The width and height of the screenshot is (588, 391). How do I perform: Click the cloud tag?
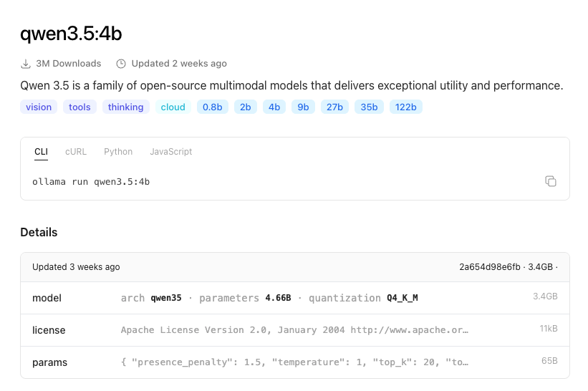point(173,107)
